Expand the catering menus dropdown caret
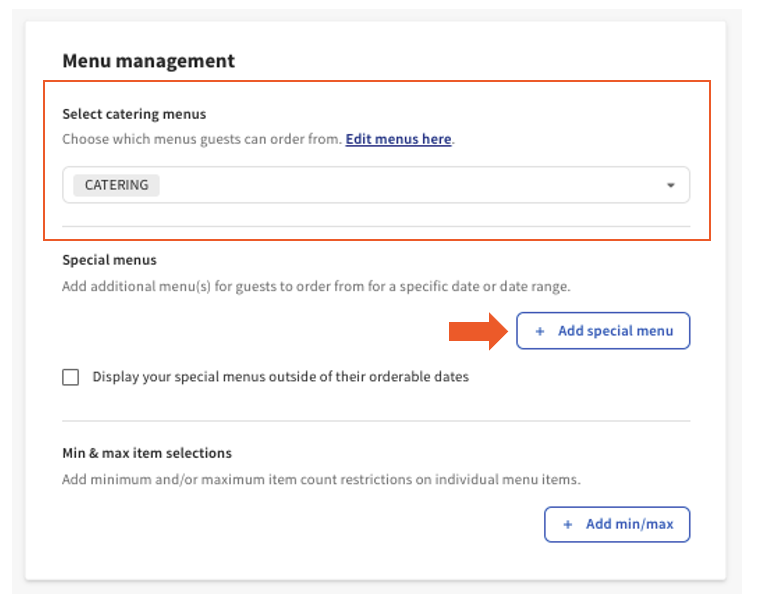This screenshot has height=612, width=758. pos(670,185)
